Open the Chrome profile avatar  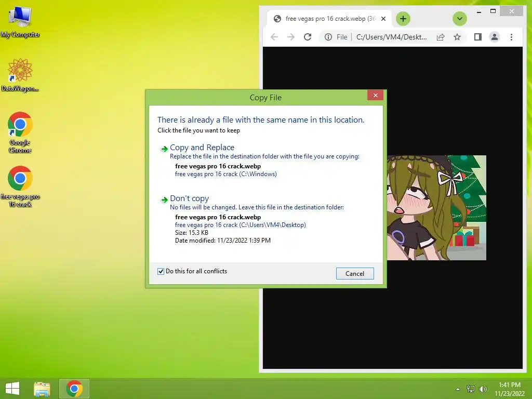(495, 37)
